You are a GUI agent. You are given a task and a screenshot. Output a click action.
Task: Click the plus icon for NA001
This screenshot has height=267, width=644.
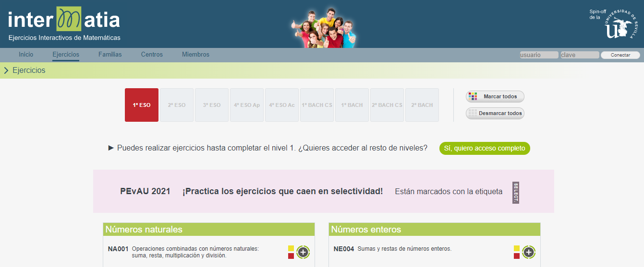pyautogui.click(x=303, y=252)
